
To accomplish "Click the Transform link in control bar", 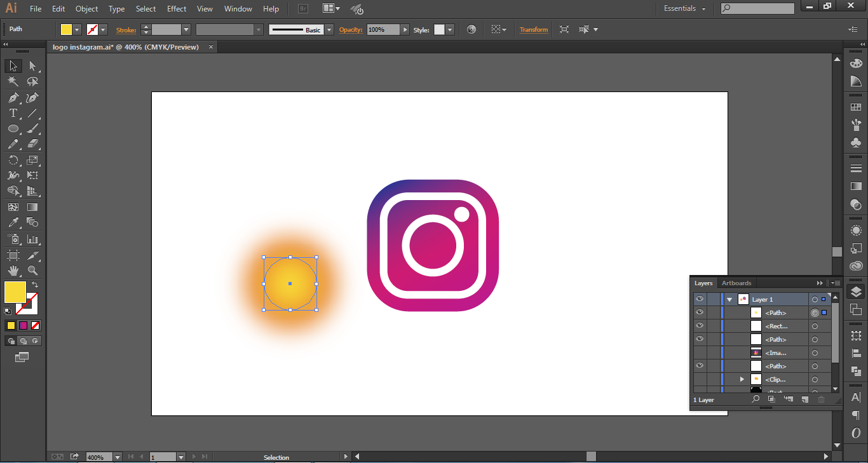I will click(533, 30).
